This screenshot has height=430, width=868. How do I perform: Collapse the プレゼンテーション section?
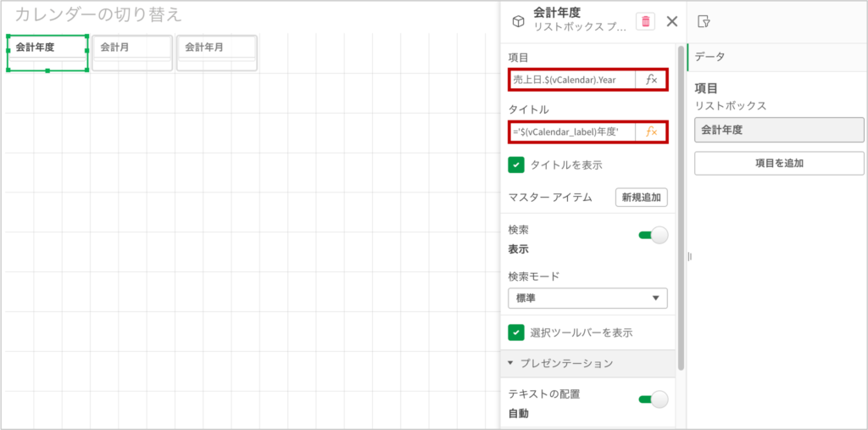click(511, 363)
